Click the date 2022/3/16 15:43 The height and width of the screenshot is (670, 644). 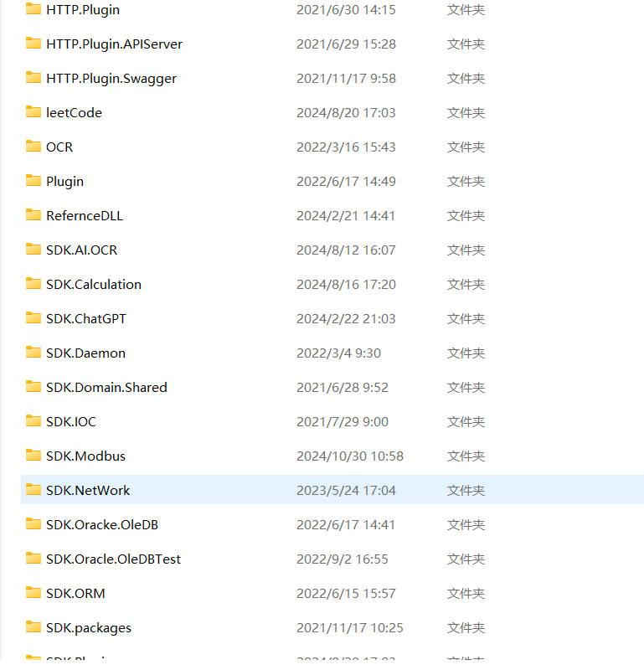(346, 147)
